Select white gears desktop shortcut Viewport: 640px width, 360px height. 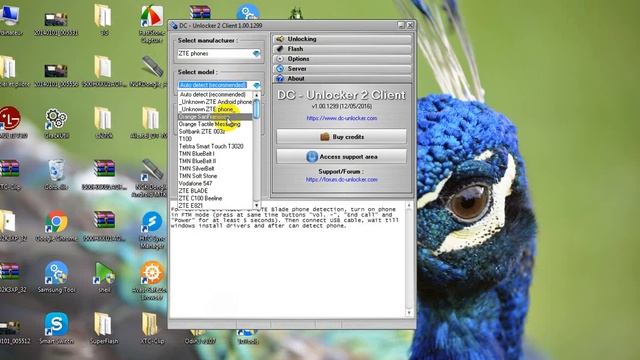56,123
